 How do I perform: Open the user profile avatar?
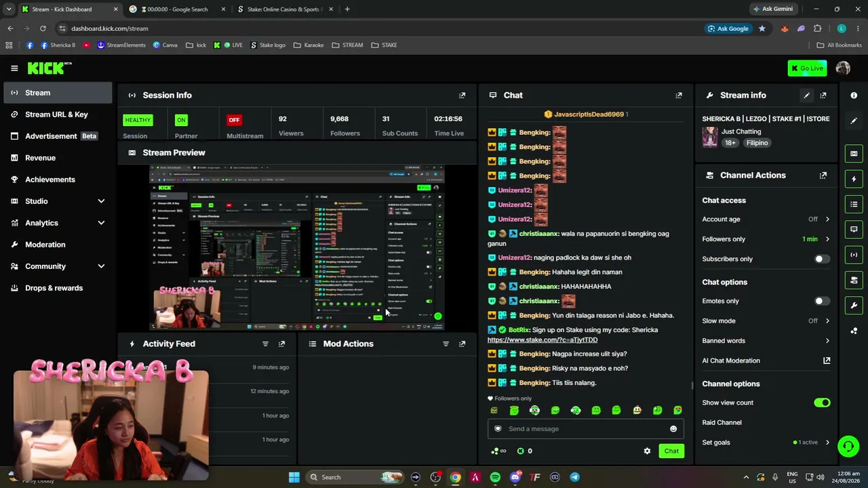point(843,68)
